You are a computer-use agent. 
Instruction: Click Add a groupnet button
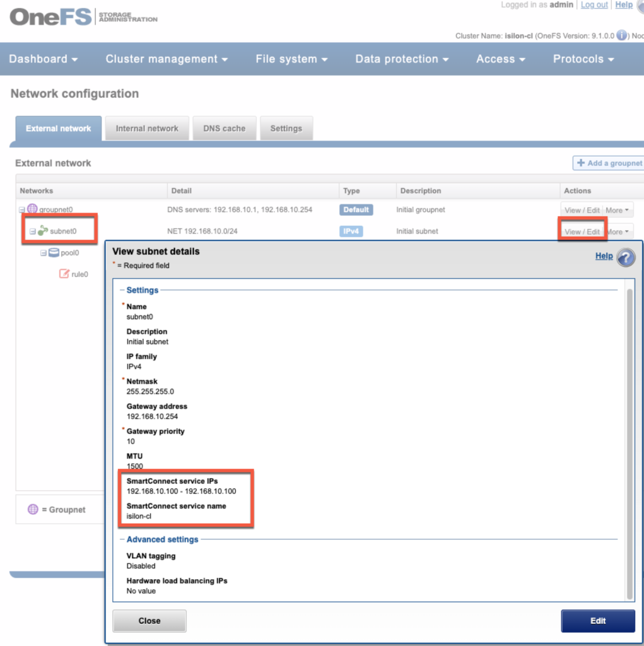609,163
